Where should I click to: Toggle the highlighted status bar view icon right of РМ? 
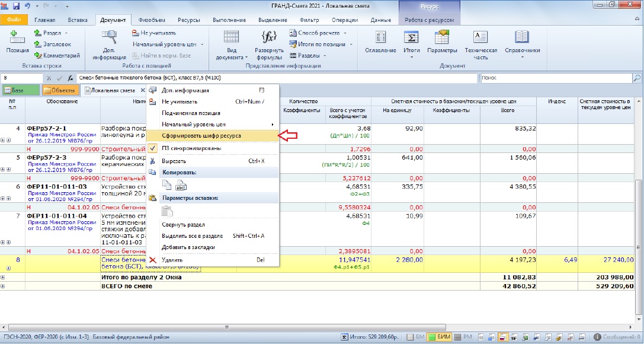(502, 337)
